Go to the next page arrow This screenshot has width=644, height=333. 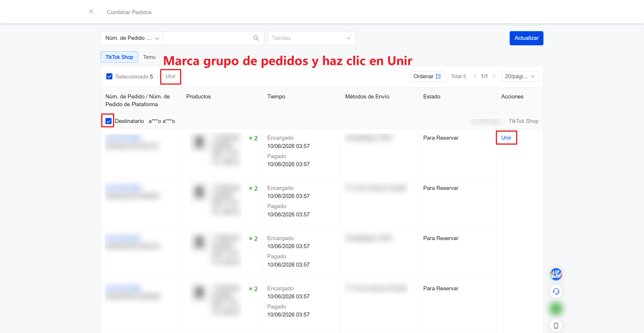coord(494,76)
